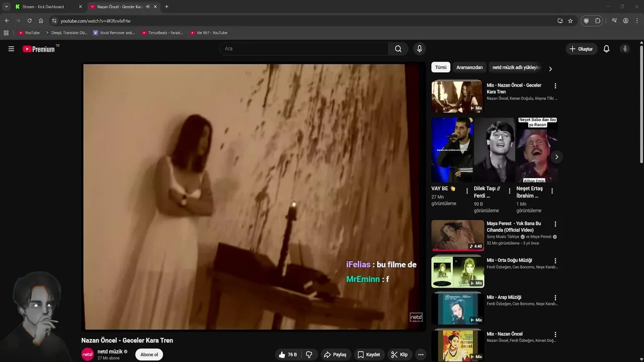Click into the Ara search field
The image size is (644, 362).
pos(304,49)
